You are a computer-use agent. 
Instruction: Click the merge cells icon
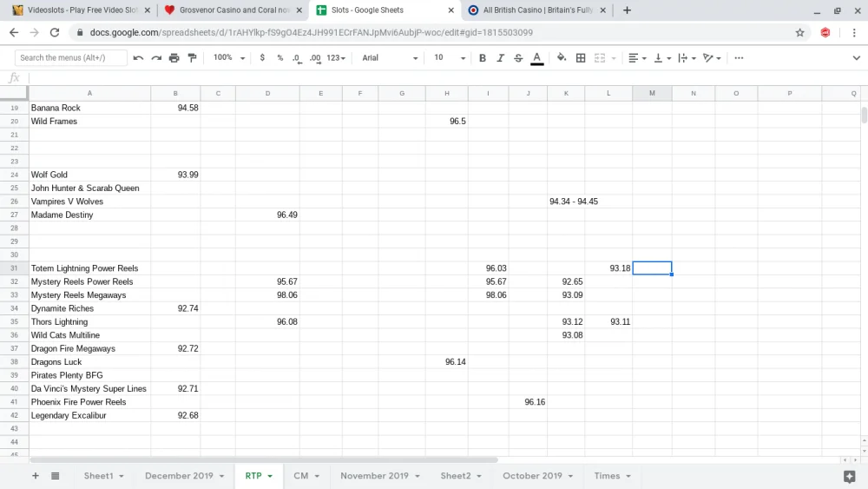(x=600, y=57)
